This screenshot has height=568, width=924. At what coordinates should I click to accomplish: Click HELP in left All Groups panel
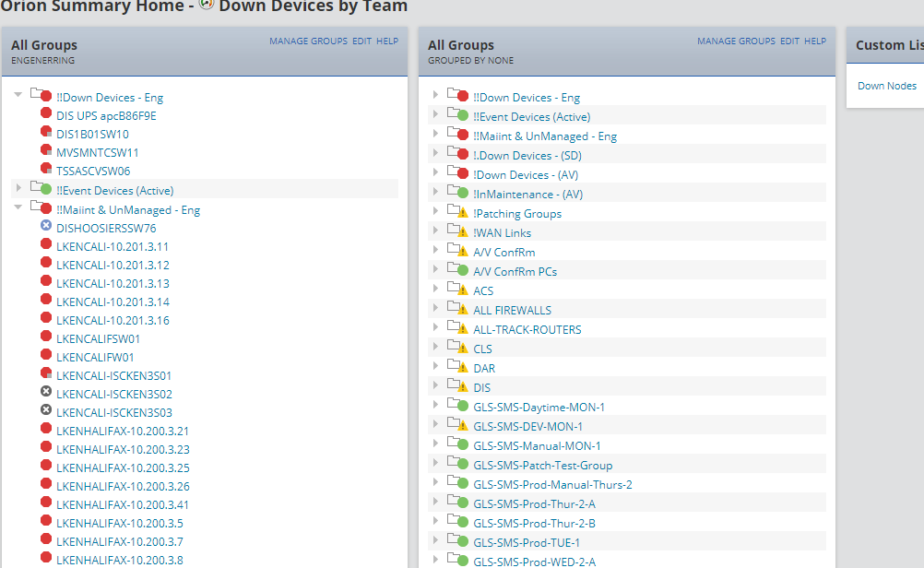(387, 41)
